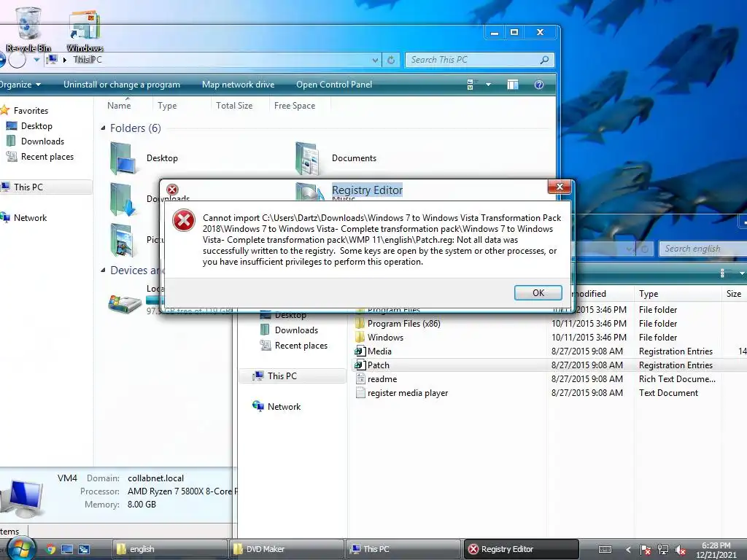Select the Local Disk drive icon
The height and width of the screenshot is (560, 747).
[125, 303]
